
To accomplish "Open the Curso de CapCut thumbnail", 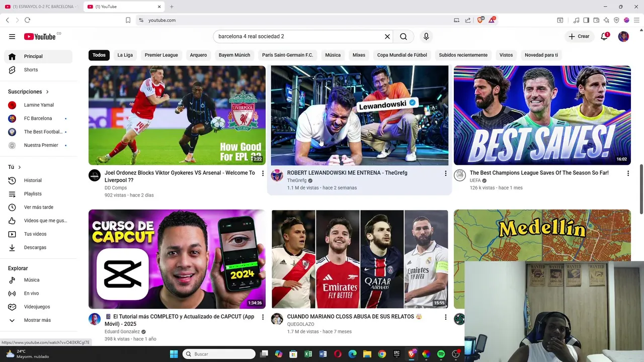I will tap(177, 259).
